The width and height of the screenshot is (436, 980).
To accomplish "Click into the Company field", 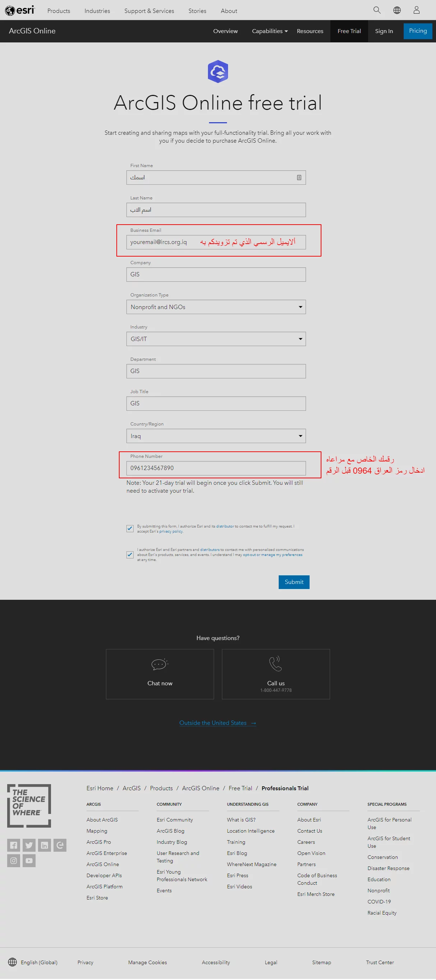I will point(216,275).
